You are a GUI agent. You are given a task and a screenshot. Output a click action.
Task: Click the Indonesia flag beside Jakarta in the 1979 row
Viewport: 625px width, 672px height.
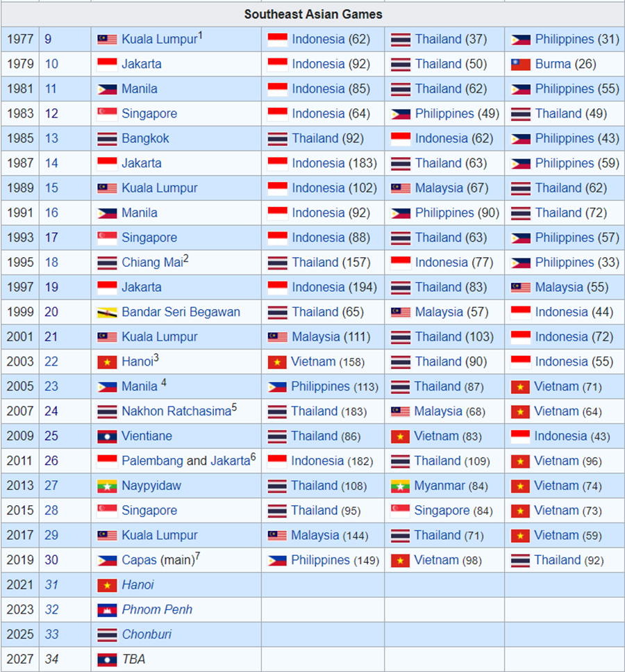[107, 65]
